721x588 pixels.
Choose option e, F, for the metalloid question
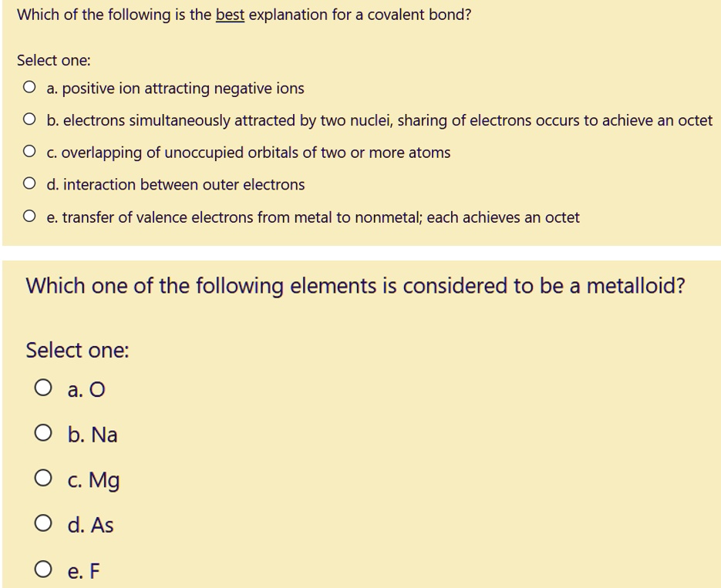coord(43,570)
